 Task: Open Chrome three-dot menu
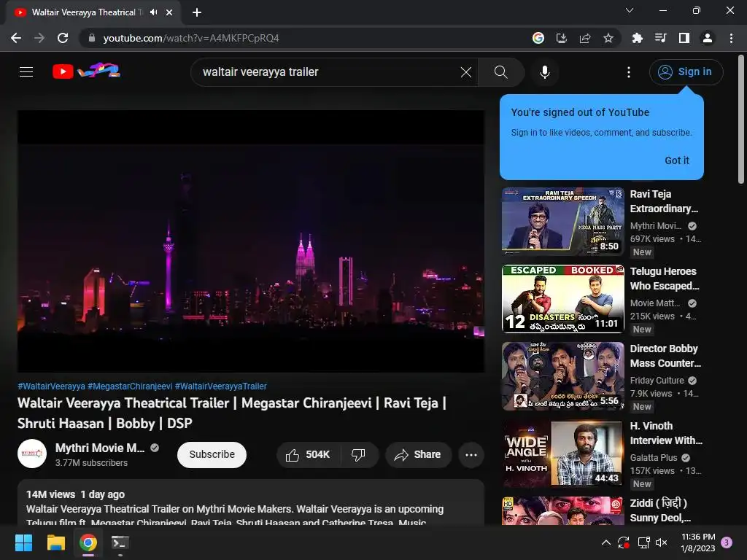click(731, 38)
